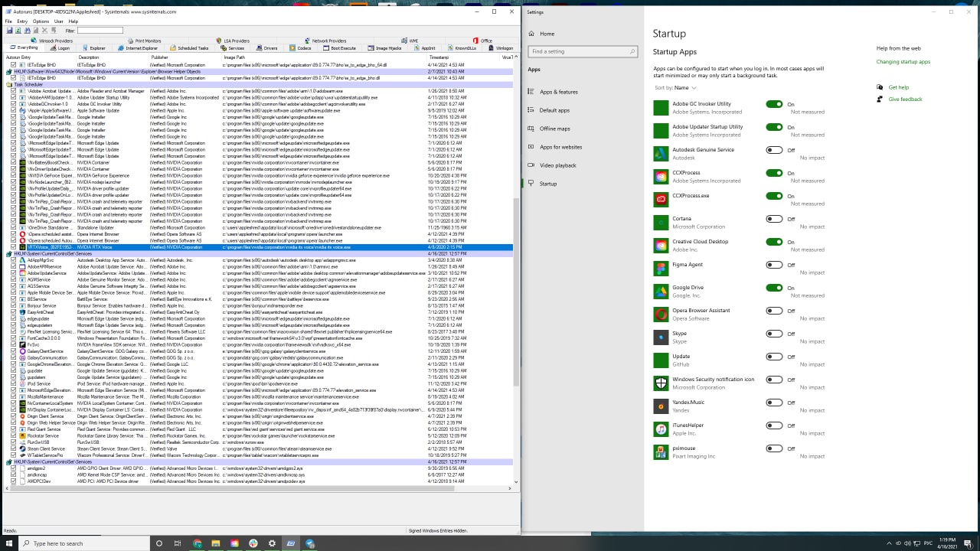
Task: Enable Cortana startup toggle
Action: (774, 219)
